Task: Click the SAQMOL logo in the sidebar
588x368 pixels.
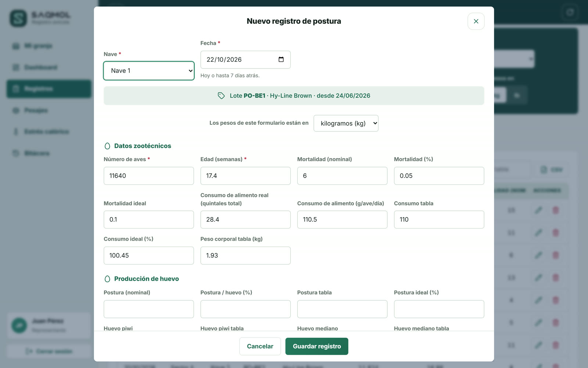Action: click(x=18, y=18)
